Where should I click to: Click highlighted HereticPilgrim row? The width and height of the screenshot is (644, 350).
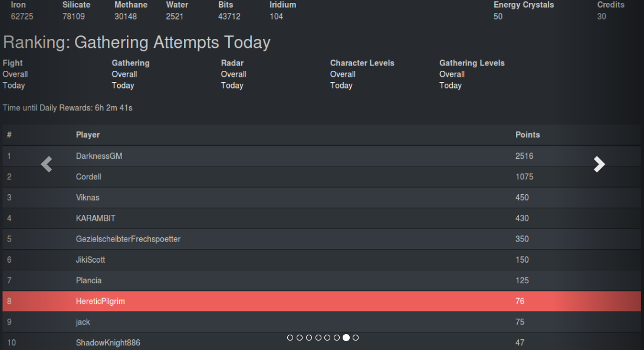point(321,301)
